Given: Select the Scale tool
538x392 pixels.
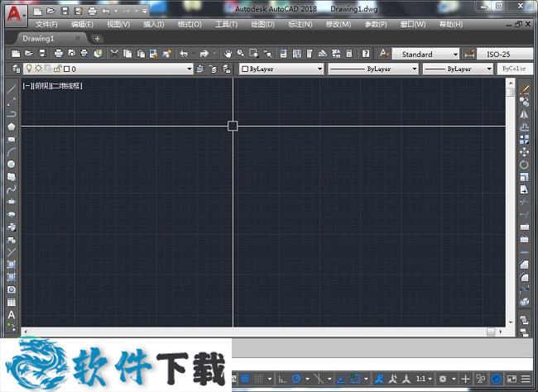Looking at the screenshot, I should pyautogui.click(x=524, y=177).
